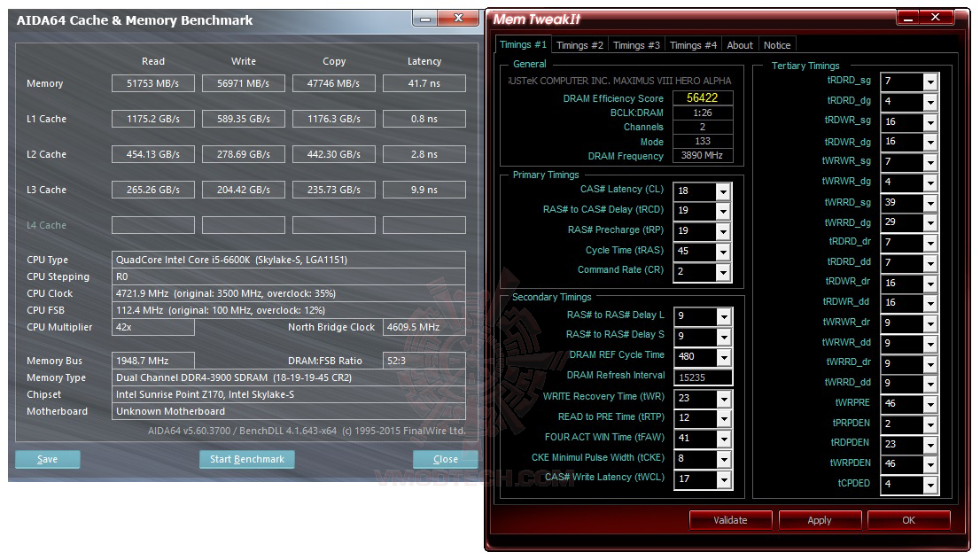Click the Memory Latency value 41.7 ns
The height and width of the screenshot is (560, 980).
pyautogui.click(x=424, y=83)
